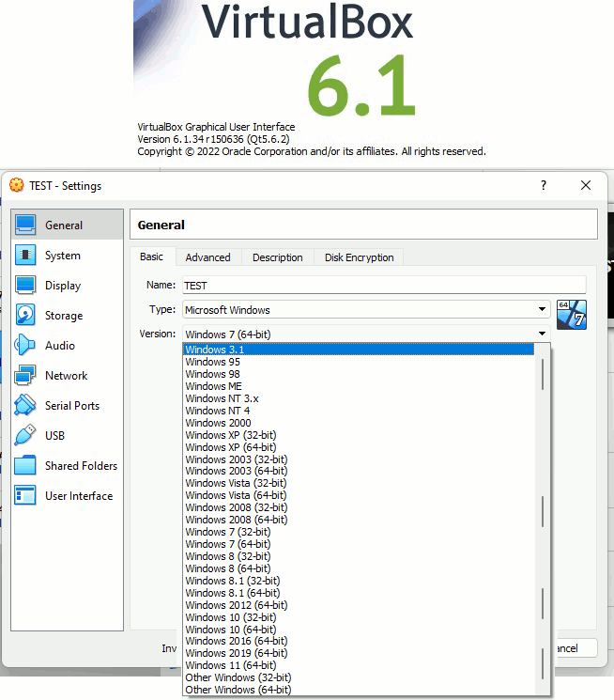The height and width of the screenshot is (700, 614).
Task: Switch to the Advanced tab
Action: (207, 257)
